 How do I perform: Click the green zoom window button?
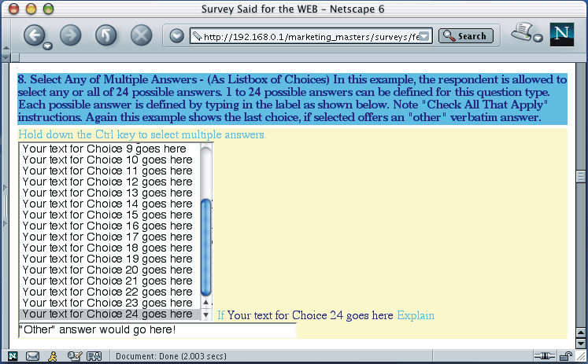(x=48, y=9)
